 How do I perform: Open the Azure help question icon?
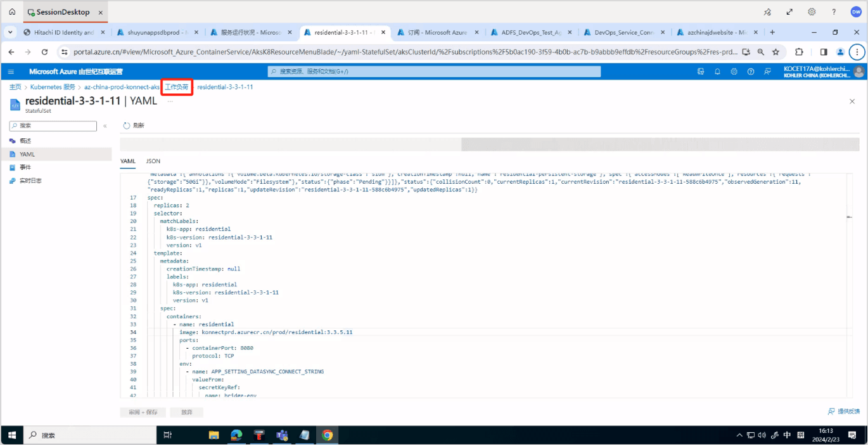point(750,72)
